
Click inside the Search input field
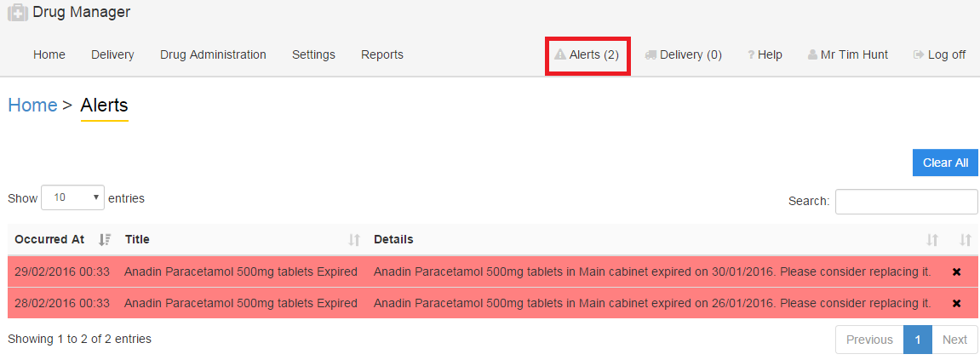click(x=906, y=202)
